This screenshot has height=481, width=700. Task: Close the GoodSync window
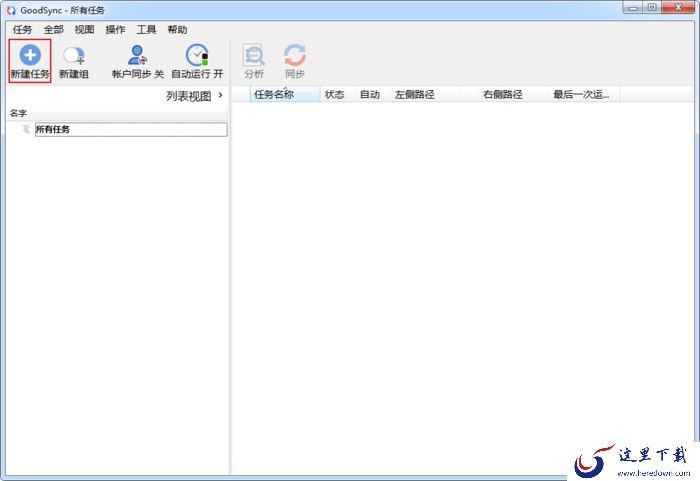pos(678,8)
